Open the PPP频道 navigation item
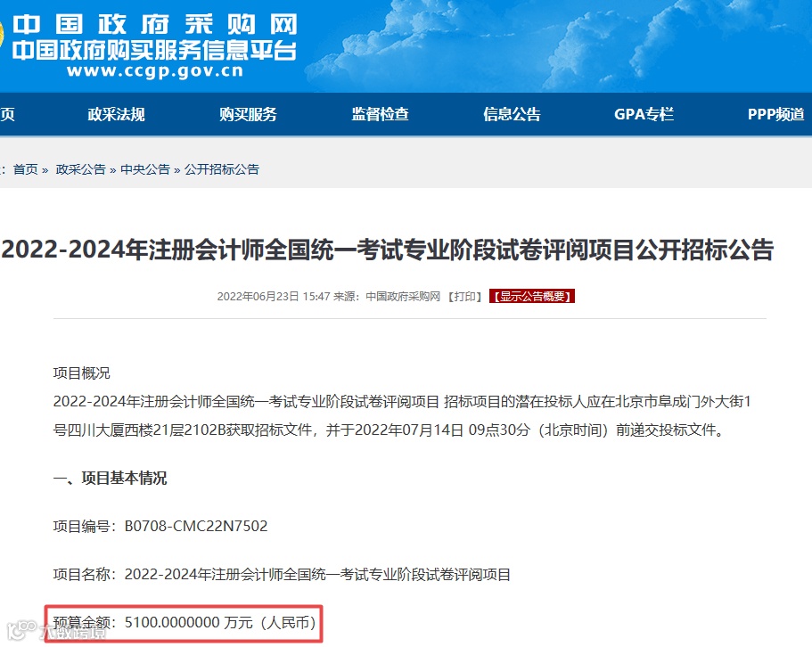This screenshot has height=647, width=812. click(775, 114)
